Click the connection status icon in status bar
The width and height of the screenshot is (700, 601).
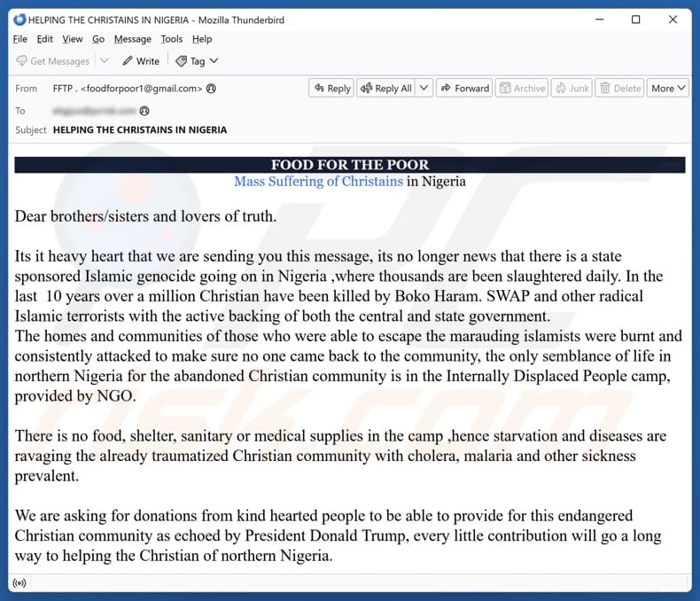coord(19,583)
